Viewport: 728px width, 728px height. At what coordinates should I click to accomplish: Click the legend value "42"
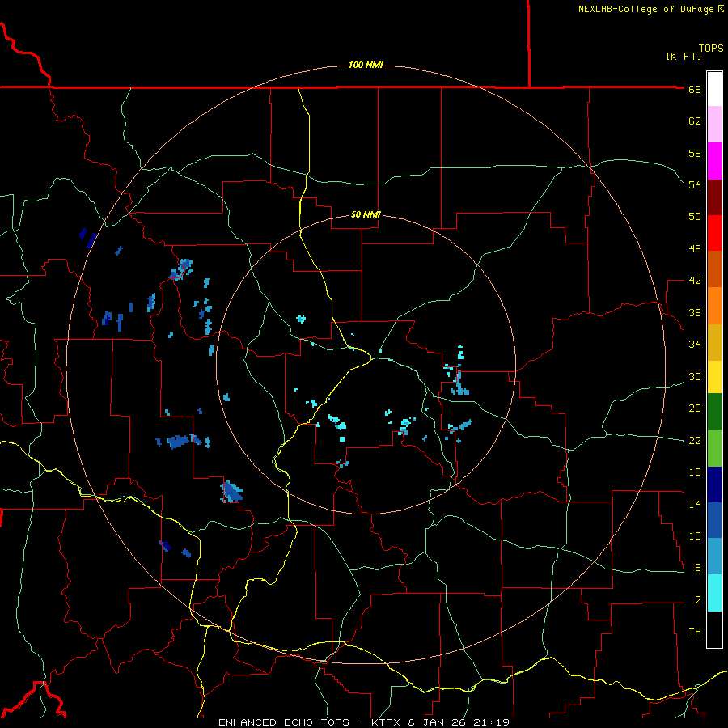click(x=695, y=281)
